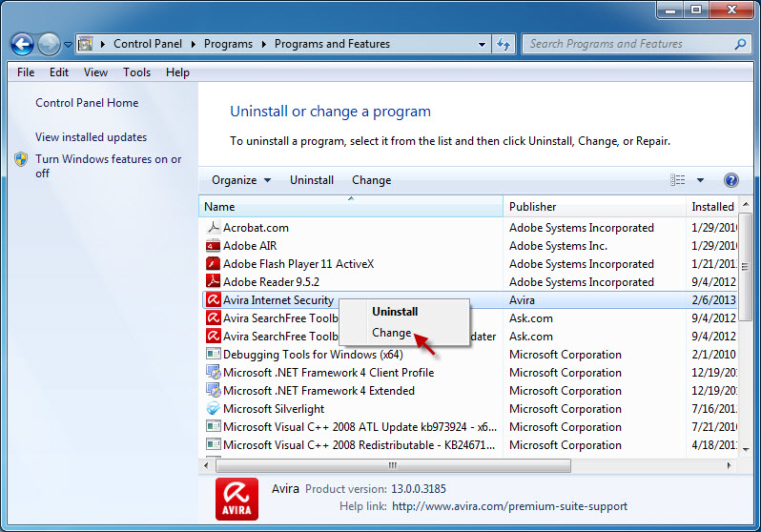761x532 pixels.
Task: Choose Uninstall in the context menu
Action: coord(395,312)
